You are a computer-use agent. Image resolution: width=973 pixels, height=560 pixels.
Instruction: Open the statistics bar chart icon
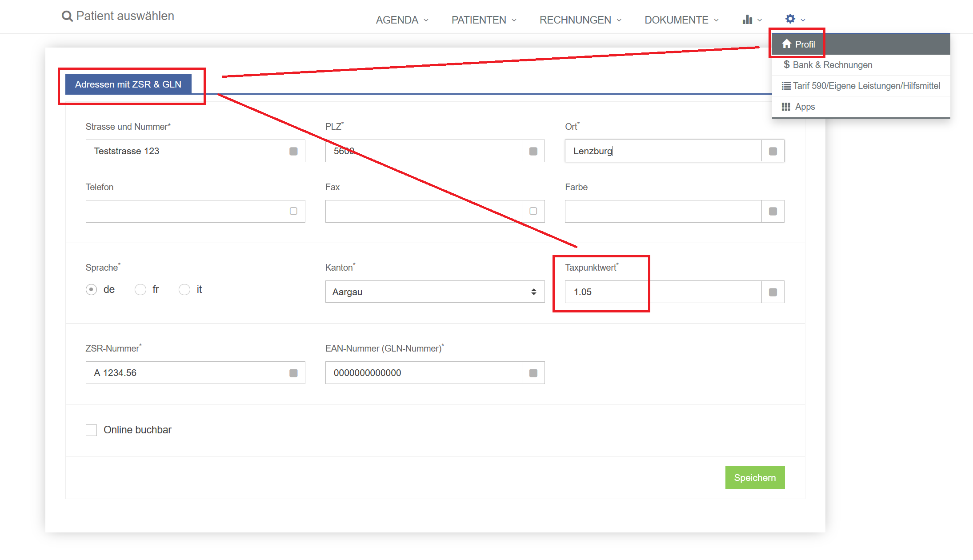(x=747, y=20)
